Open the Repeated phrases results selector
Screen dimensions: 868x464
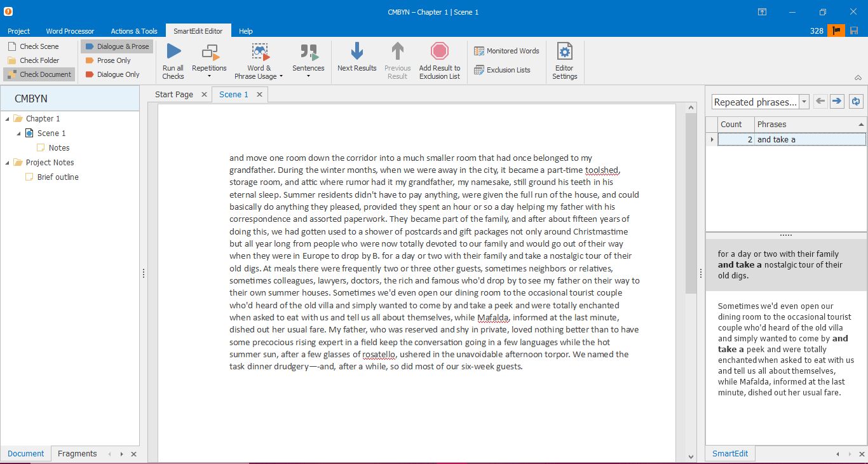click(803, 101)
